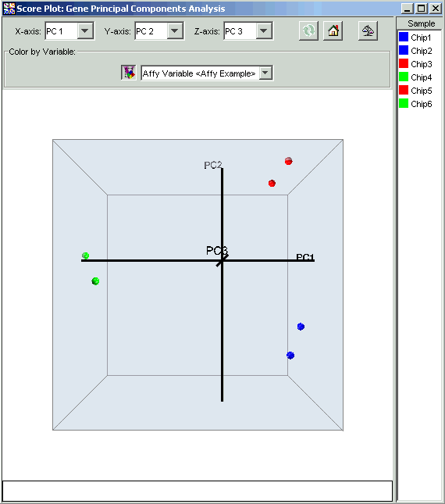Expand the Z-axis PC 3 dropdown
Screen dimensions: 445x504
tap(264, 31)
